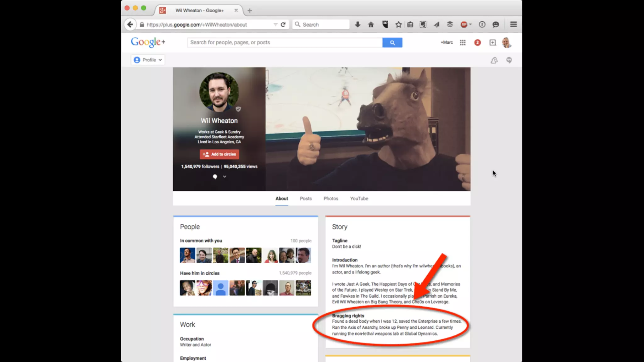Click the paper plane send icon

click(x=437, y=25)
